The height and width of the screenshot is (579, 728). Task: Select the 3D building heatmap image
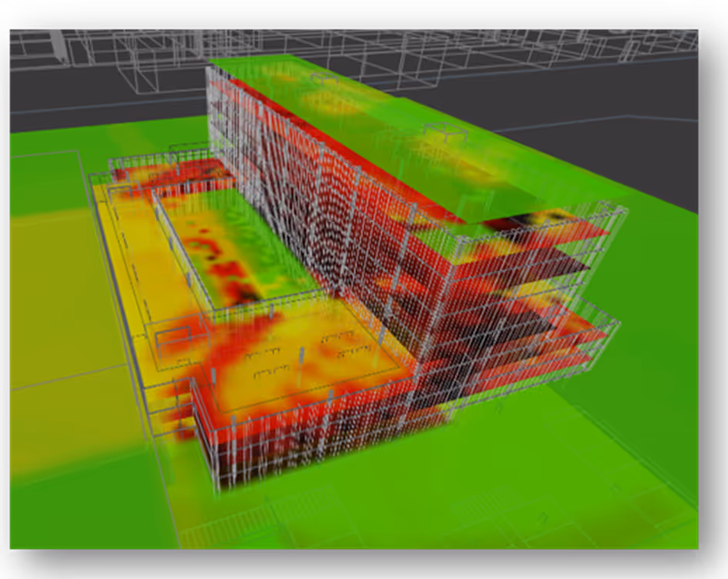[x=354, y=289]
